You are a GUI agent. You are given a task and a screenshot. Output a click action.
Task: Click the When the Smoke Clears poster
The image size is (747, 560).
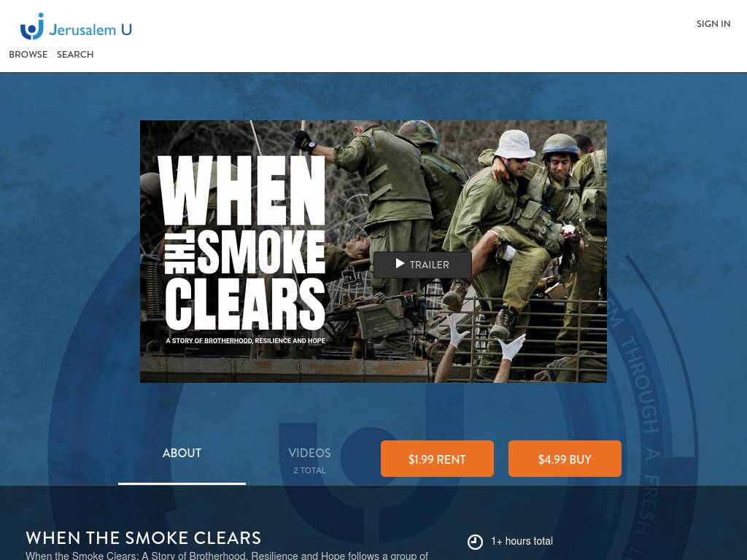(x=373, y=252)
